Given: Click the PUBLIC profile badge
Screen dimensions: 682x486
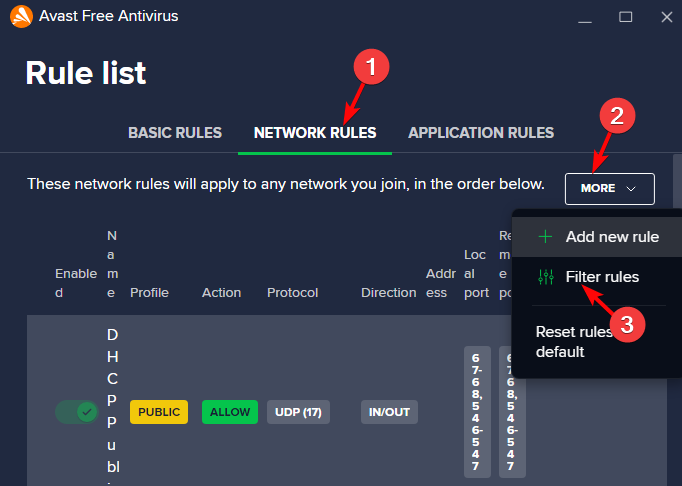Looking at the screenshot, I should click(x=159, y=412).
